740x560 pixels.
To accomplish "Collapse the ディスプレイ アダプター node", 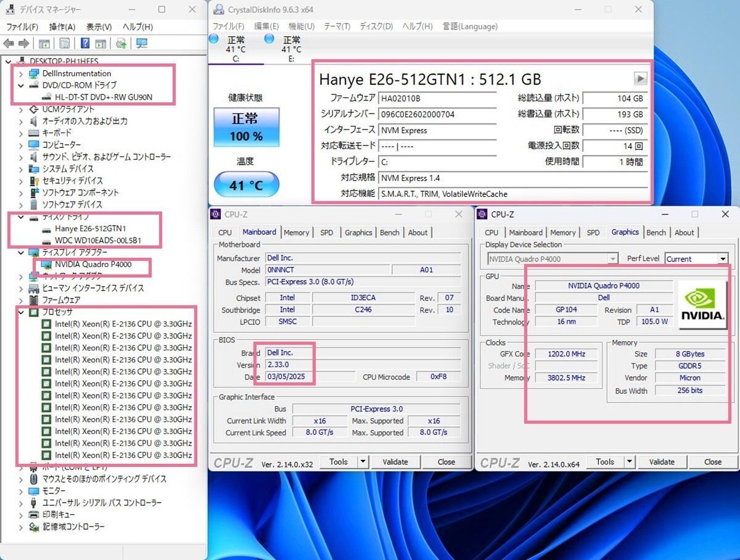I will [21, 252].
